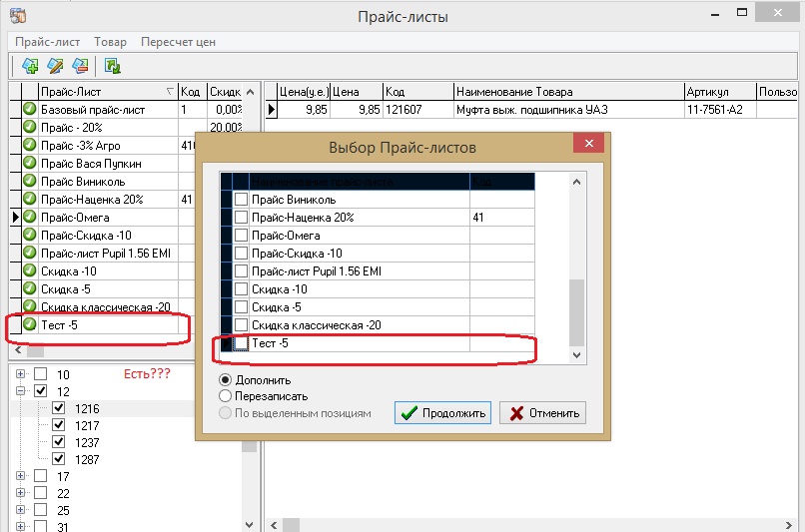Uncheck the 1217 tree checkbox
Image resolution: width=805 pixels, height=532 pixels.
(x=59, y=425)
